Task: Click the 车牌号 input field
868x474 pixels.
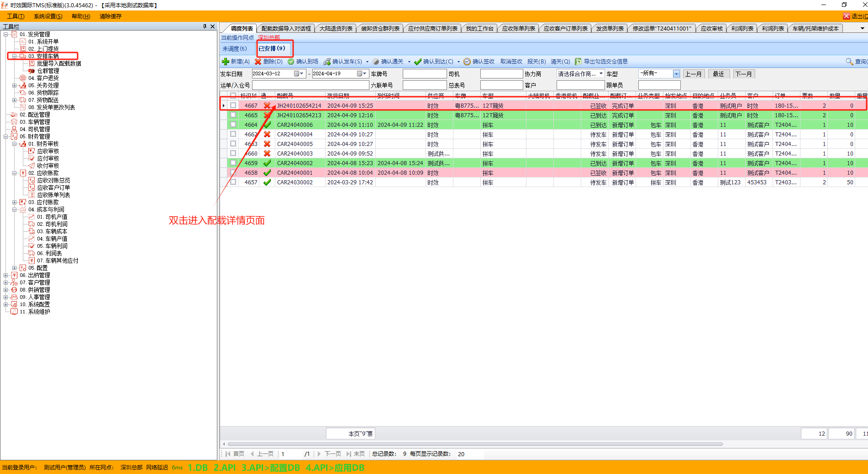Action: point(424,74)
